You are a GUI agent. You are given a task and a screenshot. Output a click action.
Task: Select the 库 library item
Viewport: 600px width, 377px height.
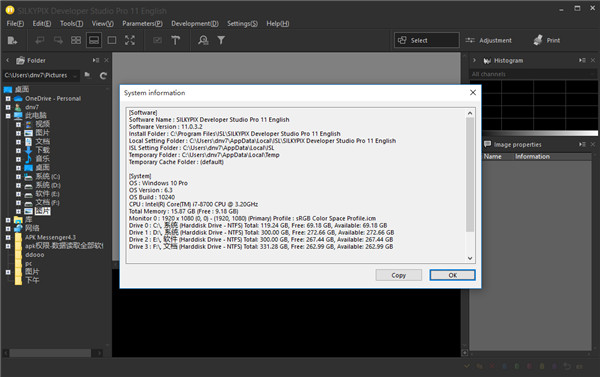coord(29,220)
